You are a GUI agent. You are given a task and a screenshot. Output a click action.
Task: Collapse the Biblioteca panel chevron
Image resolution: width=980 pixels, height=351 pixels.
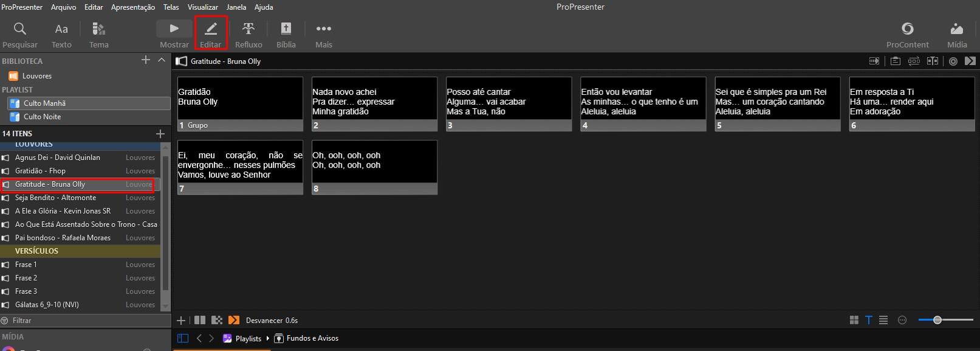click(162, 60)
